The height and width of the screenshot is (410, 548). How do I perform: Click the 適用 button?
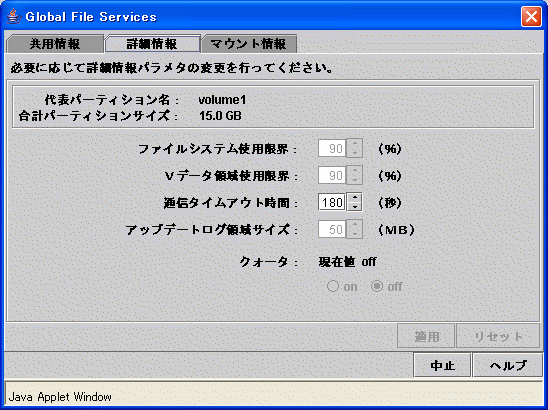click(426, 336)
